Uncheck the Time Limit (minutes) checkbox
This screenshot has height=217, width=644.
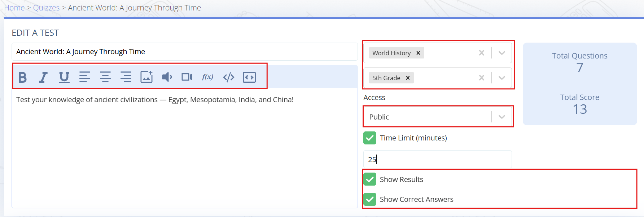(x=370, y=138)
